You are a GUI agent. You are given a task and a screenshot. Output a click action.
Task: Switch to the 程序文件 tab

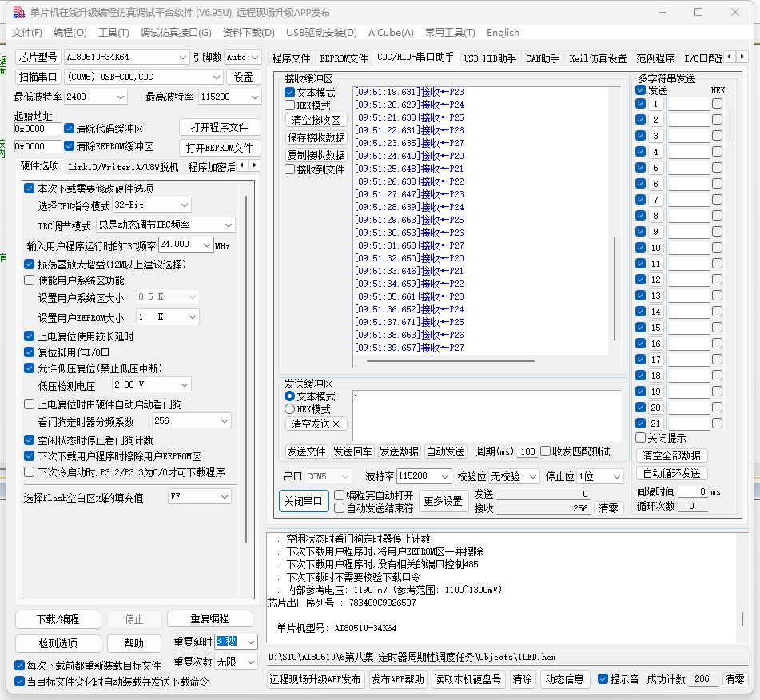[x=291, y=58]
